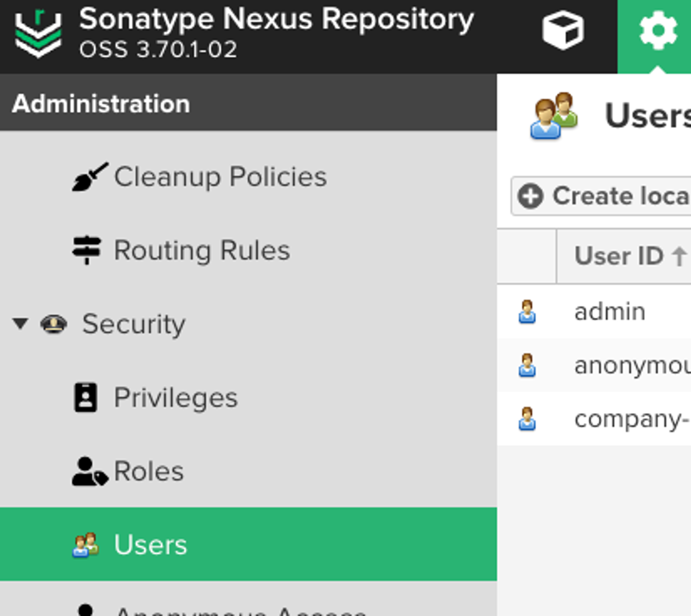Click the Privileges badge icon
This screenshot has height=616, width=691.
86,397
